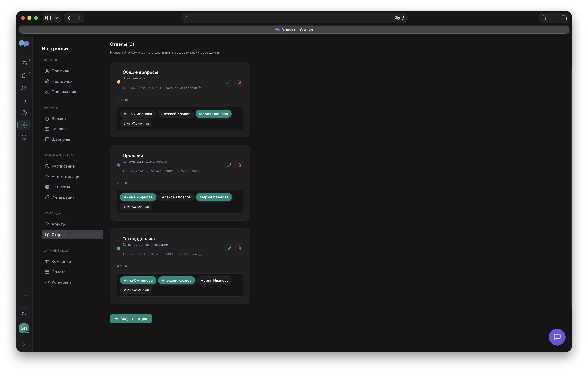This screenshot has height=373, width=588.
Task: Expand the left rail with bottom chevron
Action: click(24, 344)
